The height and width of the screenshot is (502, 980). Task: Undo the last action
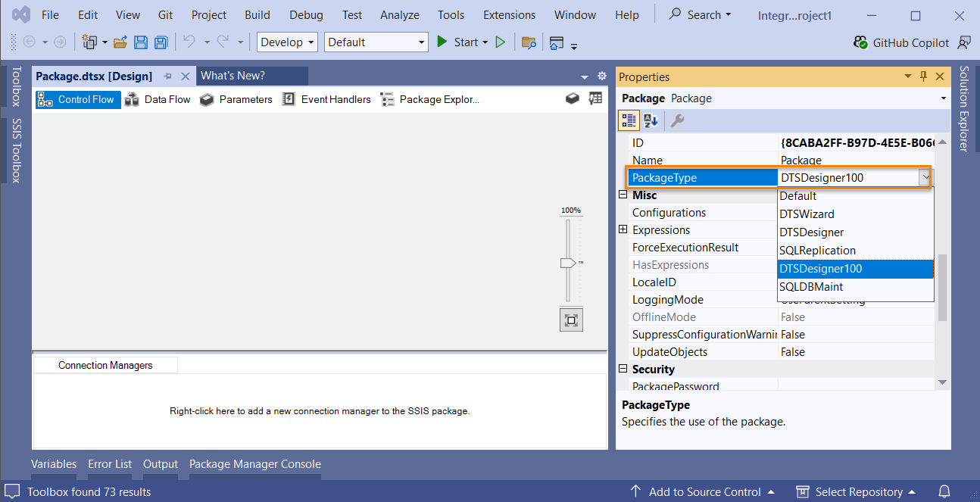(189, 42)
